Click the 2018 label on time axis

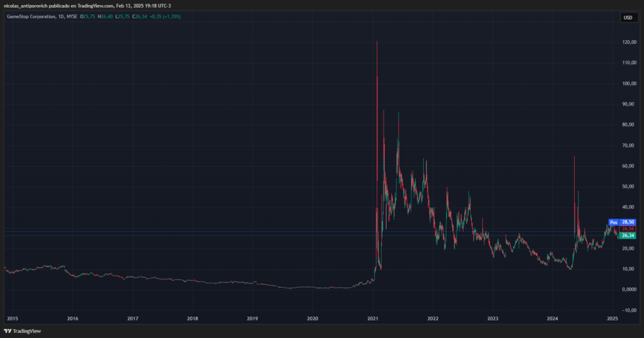point(192,318)
